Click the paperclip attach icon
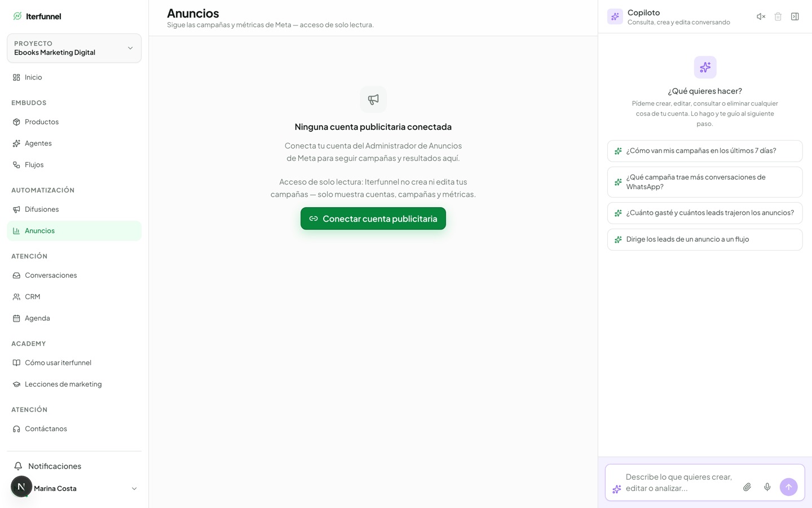This screenshot has width=812, height=508. click(x=747, y=487)
